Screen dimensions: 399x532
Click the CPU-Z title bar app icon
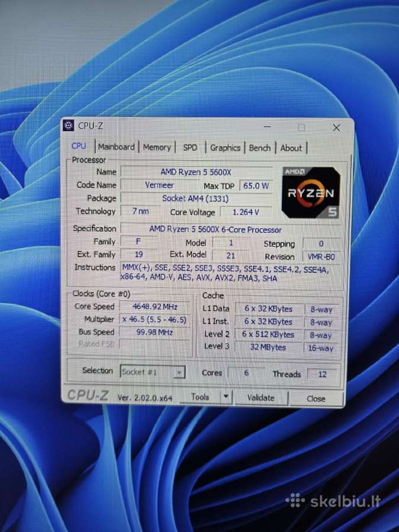pos(69,125)
